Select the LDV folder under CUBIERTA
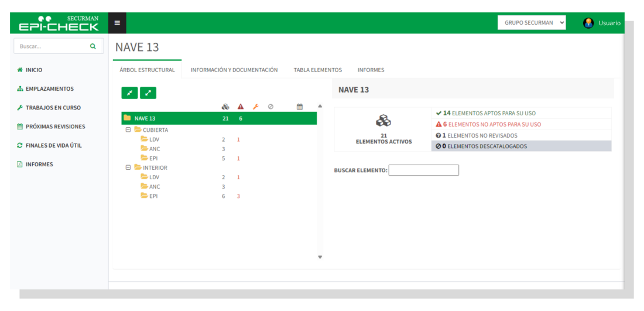The height and width of the screenshot is (311, 644). point(153,139)
